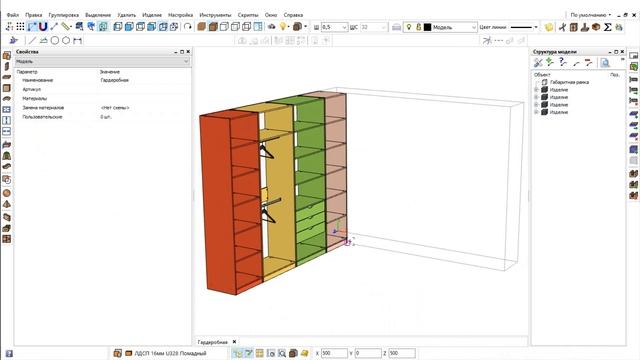
Task: Open the Цвет линии line style dropdown arrow
Action: pyautogui.click(x=536, y=27)
